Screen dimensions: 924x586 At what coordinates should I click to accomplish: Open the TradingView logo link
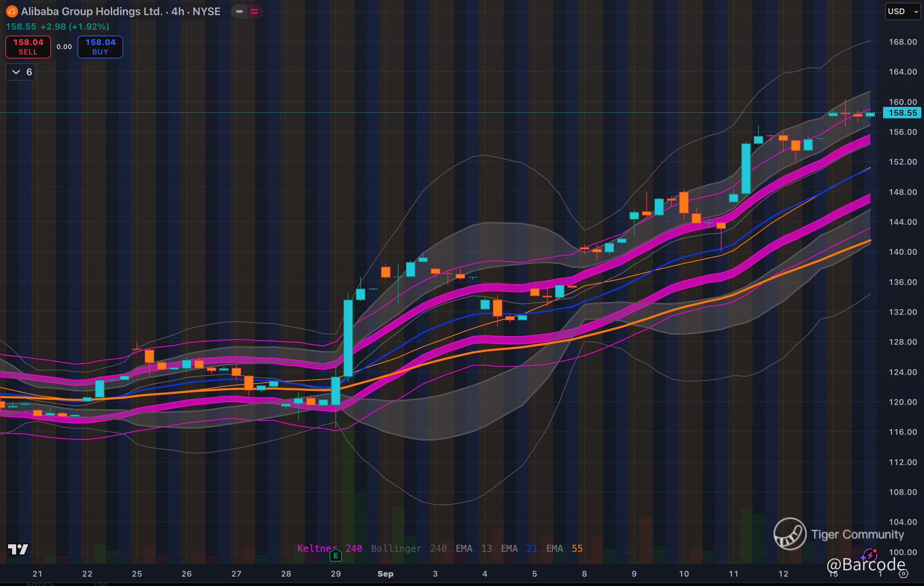click(x=18, y=549)
